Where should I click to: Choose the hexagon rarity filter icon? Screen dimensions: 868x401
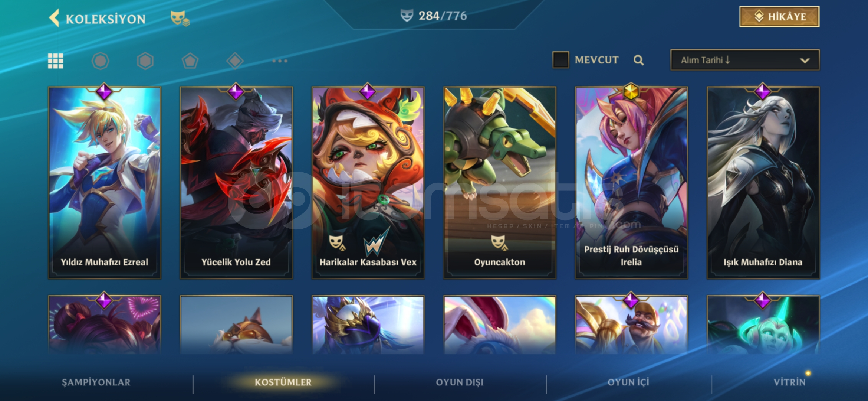(145, 61)
